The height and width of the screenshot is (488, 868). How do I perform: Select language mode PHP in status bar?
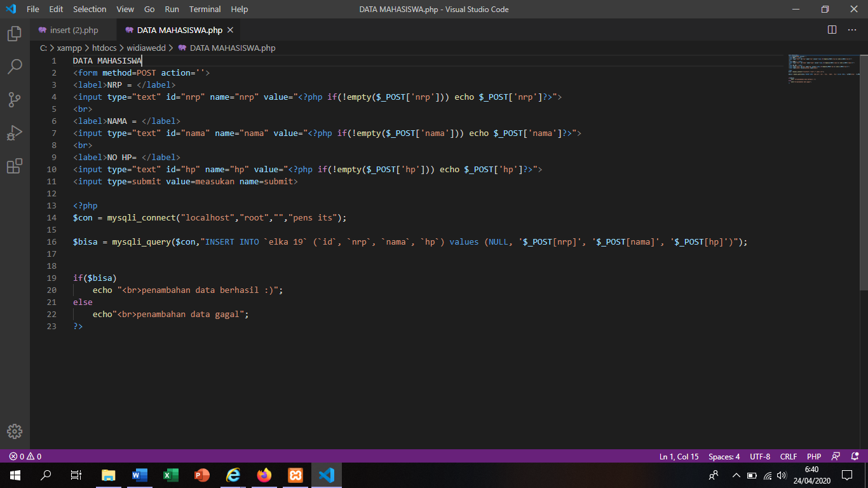(813, 456)
